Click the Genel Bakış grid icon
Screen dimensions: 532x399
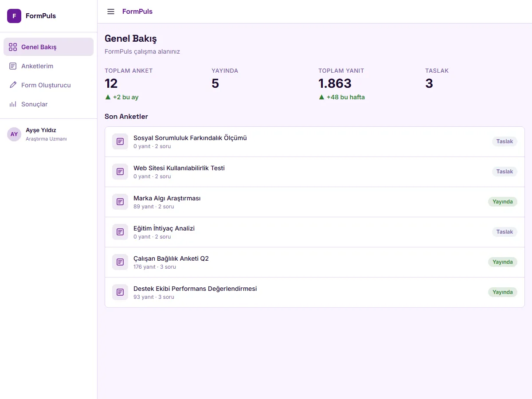13,47
